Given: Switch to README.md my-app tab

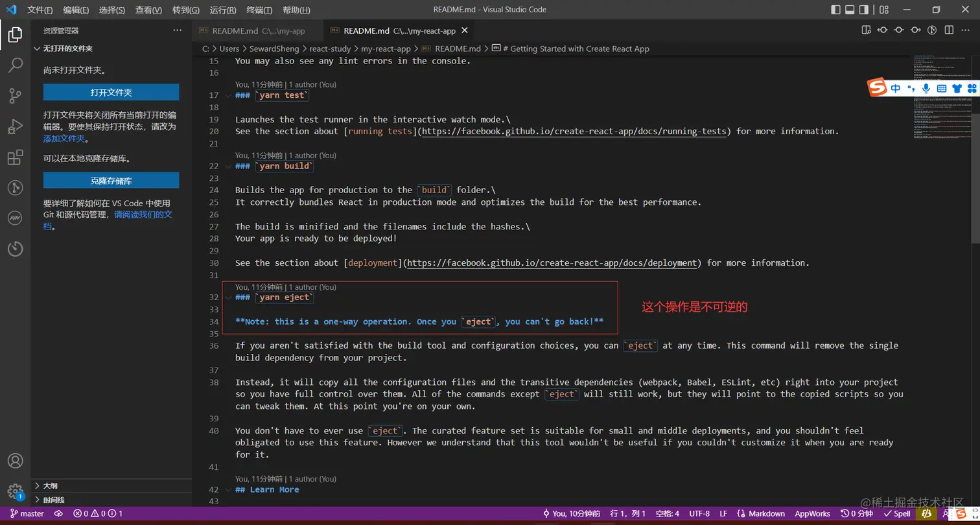Looking at the screenshot, I should [257, 30].
